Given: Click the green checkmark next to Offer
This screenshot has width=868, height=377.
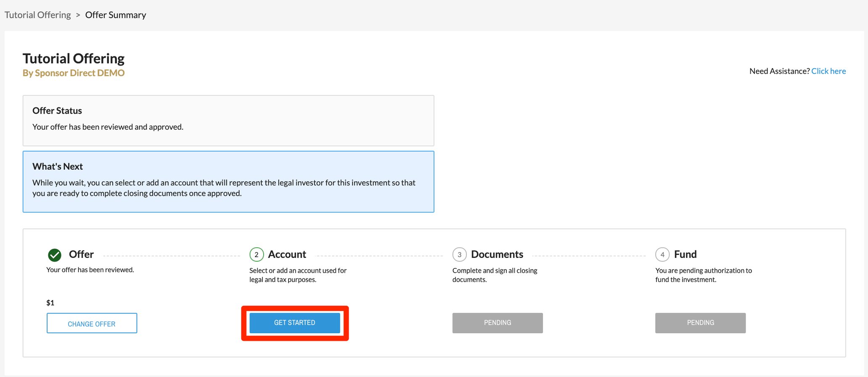Looking at the screenshot, I should (55, 255).
